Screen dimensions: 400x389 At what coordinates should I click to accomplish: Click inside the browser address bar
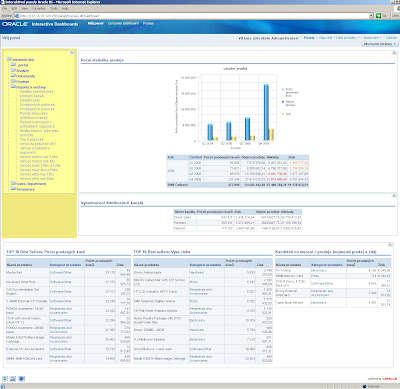coord(193,16)
